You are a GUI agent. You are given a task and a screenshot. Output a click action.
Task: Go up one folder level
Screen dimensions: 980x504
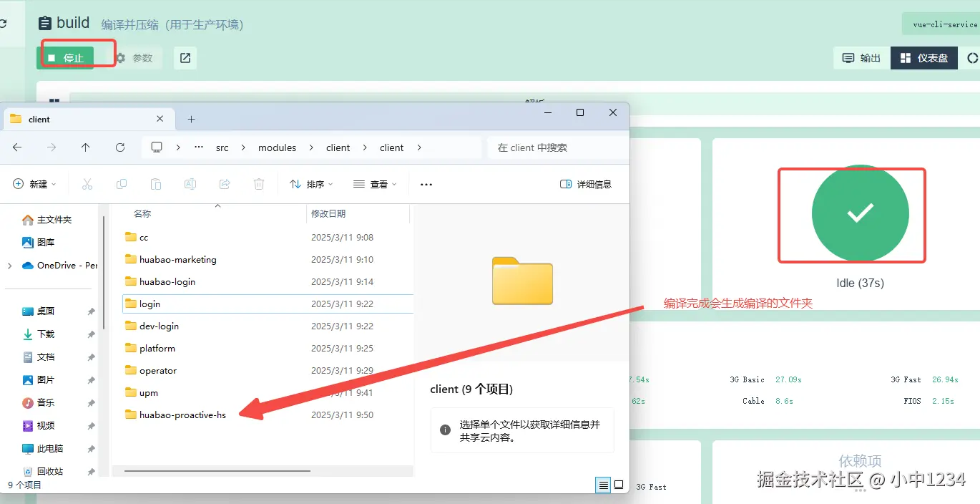click(x=86, y=147)
